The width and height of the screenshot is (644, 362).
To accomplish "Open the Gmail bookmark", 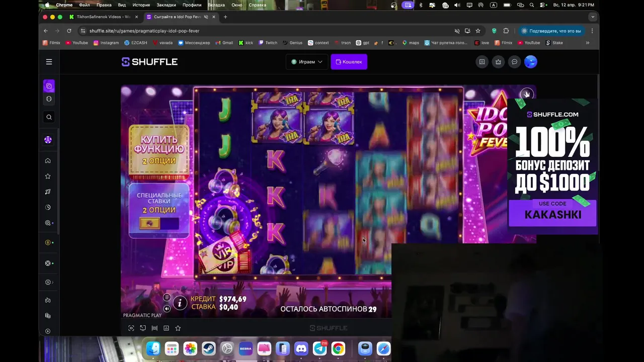I will click(224, 43).
